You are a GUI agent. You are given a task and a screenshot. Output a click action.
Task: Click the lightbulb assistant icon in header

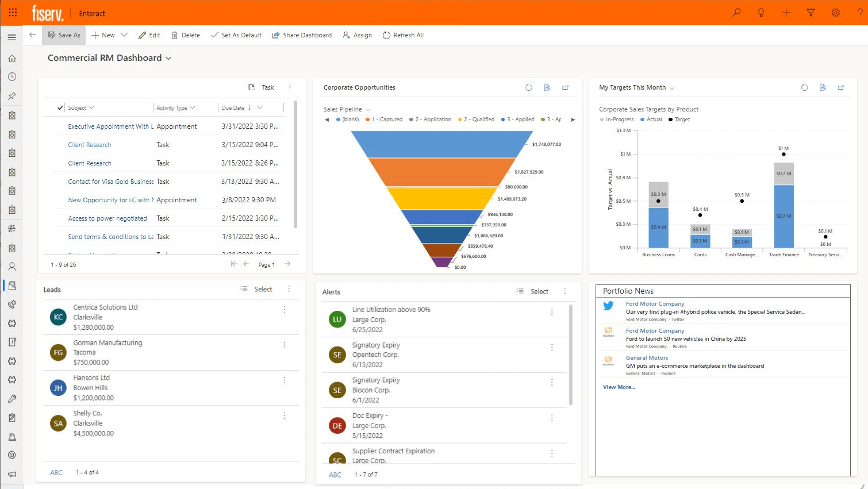pos(761,13)
